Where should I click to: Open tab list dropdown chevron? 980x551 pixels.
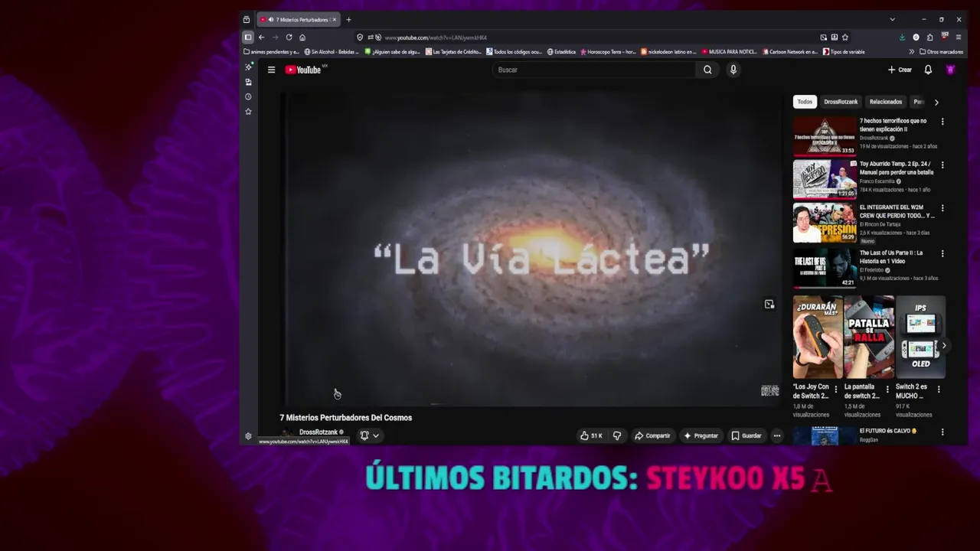892,20
